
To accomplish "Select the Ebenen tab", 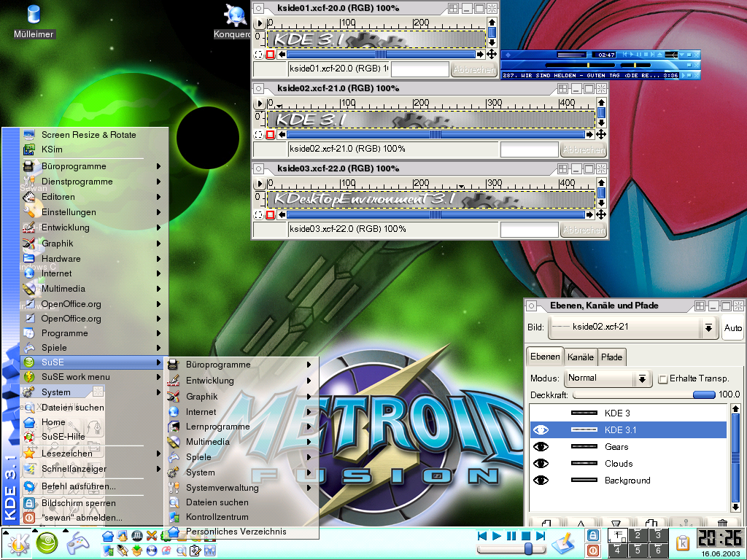I will [x=545, y=357].
